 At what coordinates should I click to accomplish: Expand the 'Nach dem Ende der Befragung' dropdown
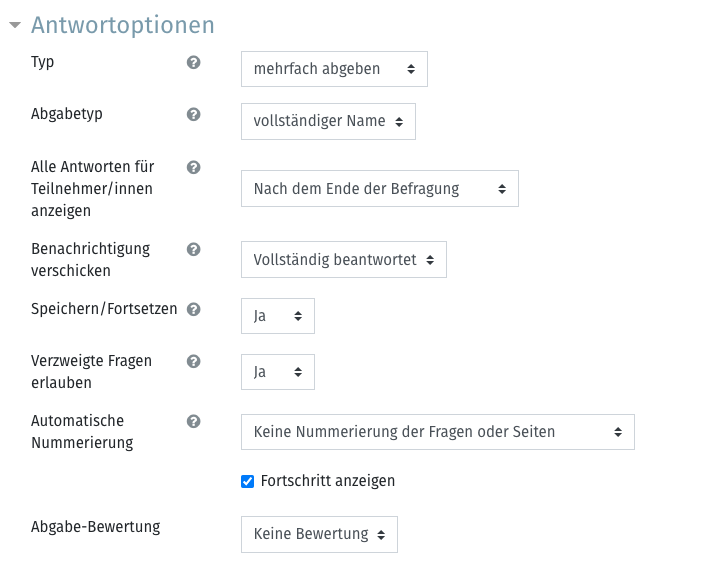point(380,188)
